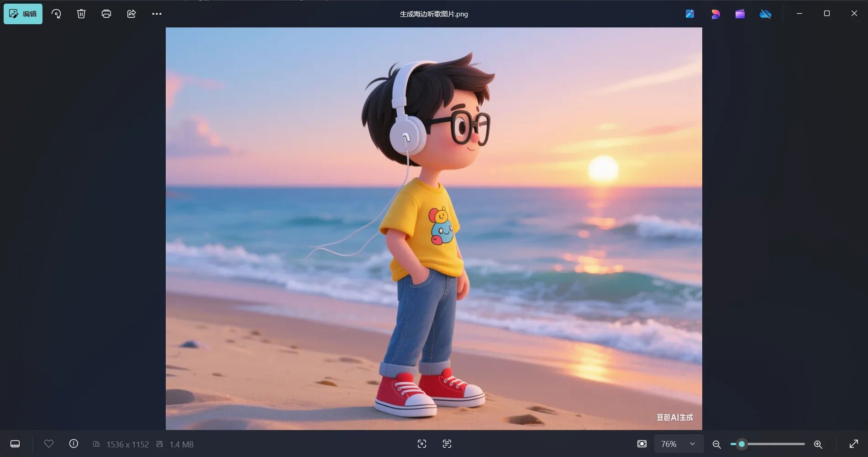Viewport: 868px width, 457px height.
Task: Open the Clipchamp video icon
Action: click(740, 14)
